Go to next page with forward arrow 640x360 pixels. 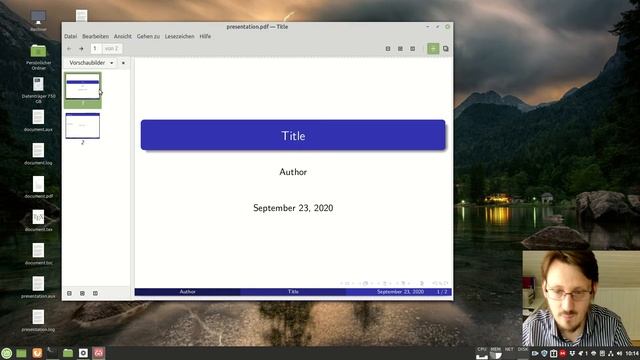tap(81, 49)
